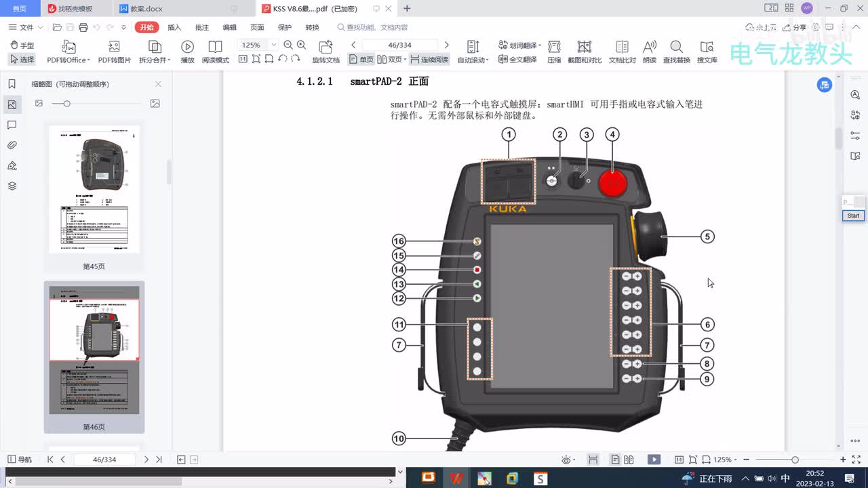Screen dimensions: 868x488
Task: Click the Start button on right edge
Action: click(853, 216)
